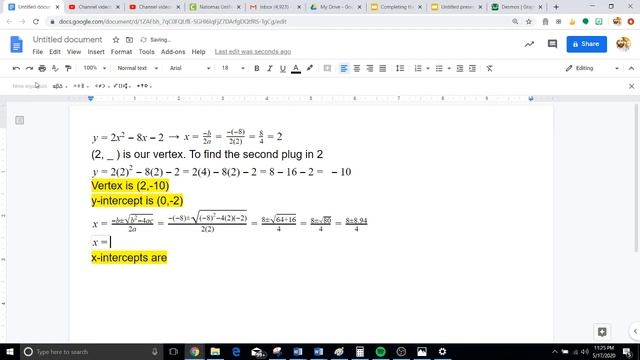Open the Edit menu
Screen dimensions: 640x360
tap(55, 52)
